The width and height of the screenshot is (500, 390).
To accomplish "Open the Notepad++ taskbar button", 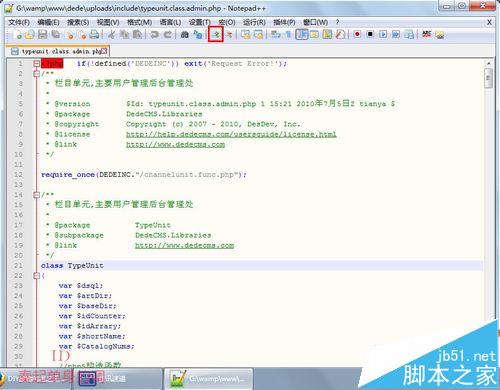I will coord(209,379).
